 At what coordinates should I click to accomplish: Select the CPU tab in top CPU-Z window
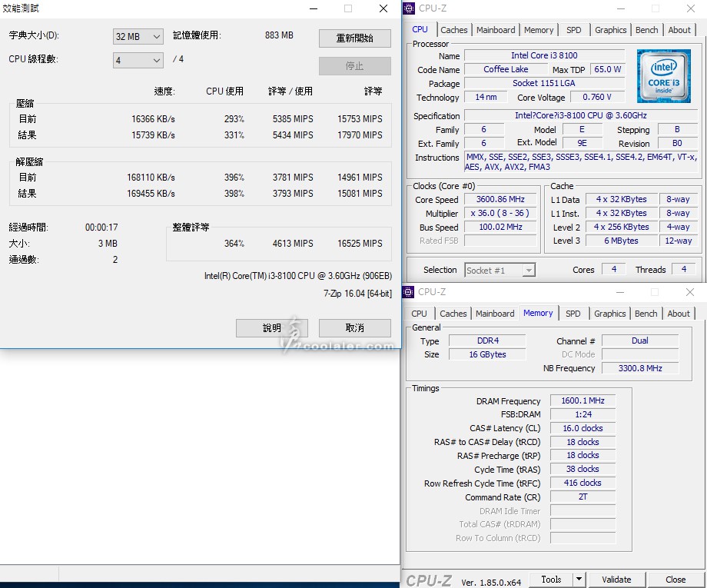click(x=420, y=29)
